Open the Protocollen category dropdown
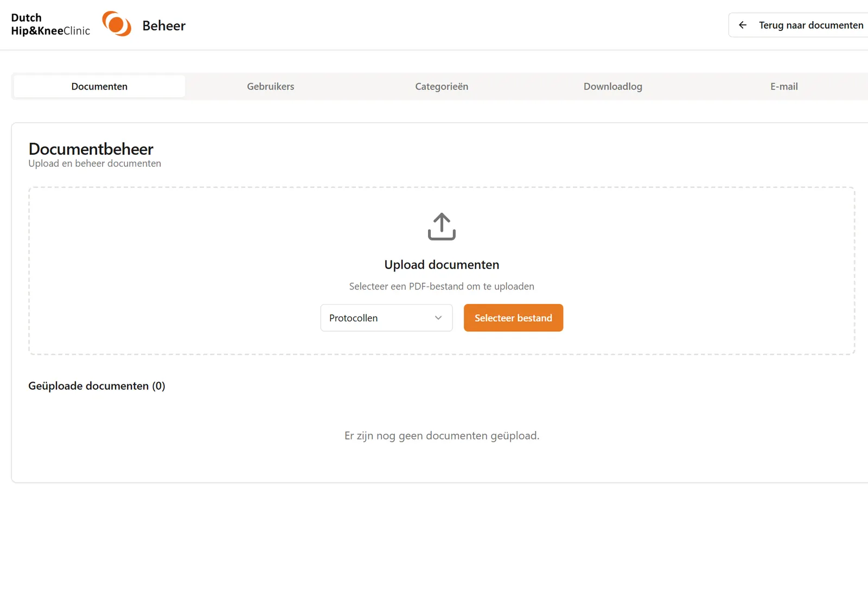Screen dimensions: 868x589 (386, 318)
